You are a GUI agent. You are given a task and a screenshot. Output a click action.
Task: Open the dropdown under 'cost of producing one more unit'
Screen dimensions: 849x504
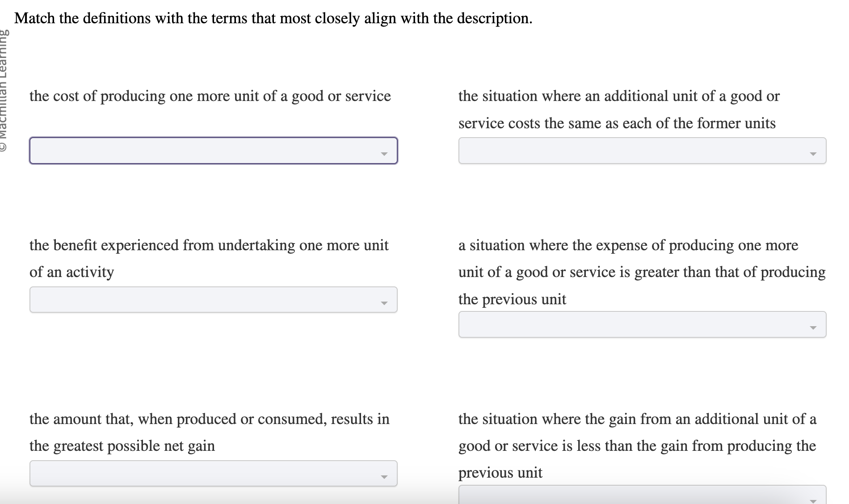point(213,151)
